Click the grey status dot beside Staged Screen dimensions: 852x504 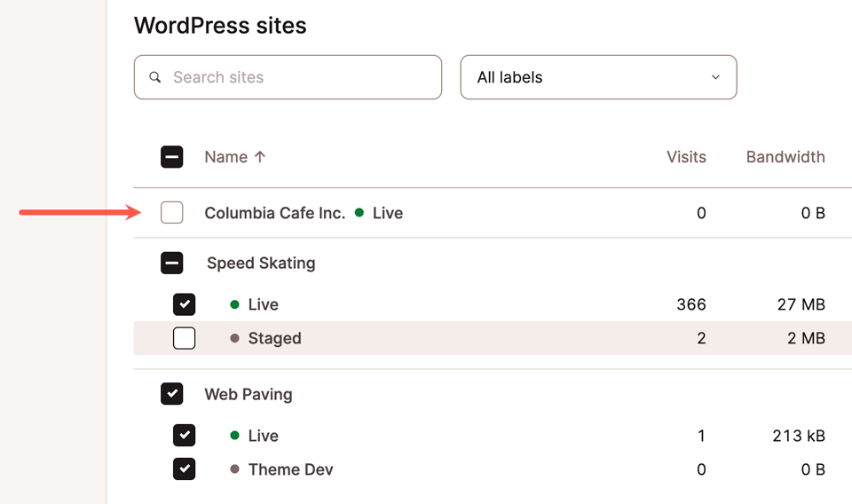click(x=235, y=338)
